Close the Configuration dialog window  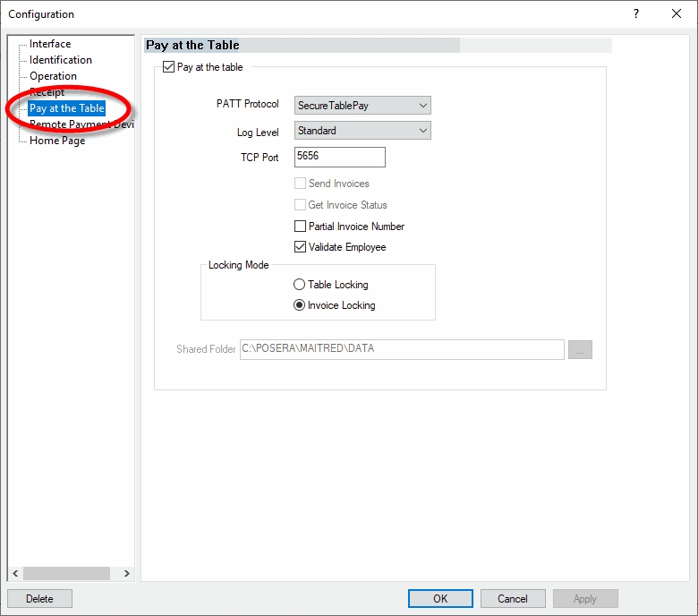(677, 13)
